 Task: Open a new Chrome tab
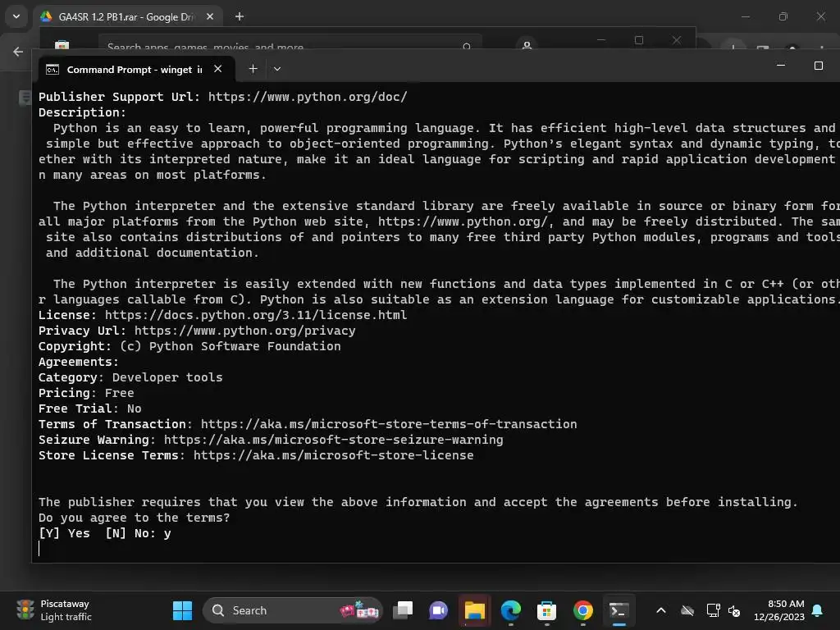pyautogui.click(x=240, y=16)
